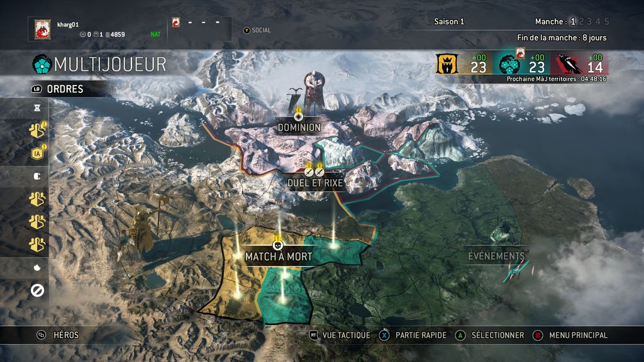The width and height of the screenshot is (644, 362).
Task: Select the order icon with alert above IA
Action: (x=37, y=130)
